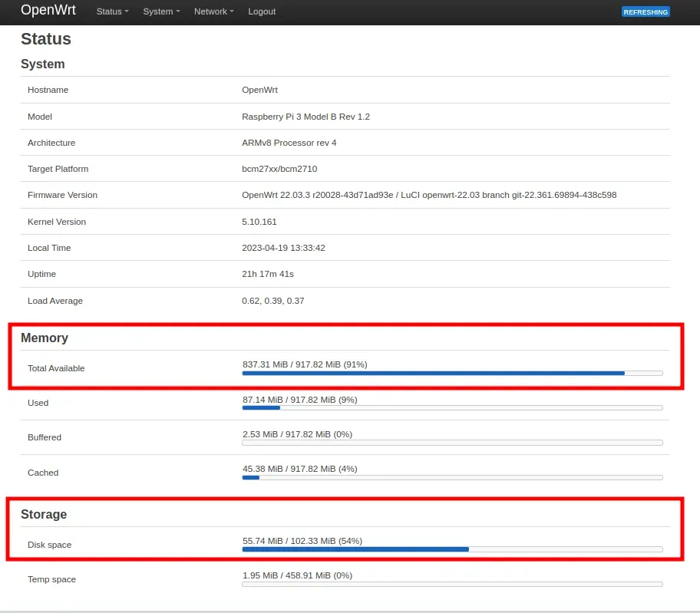700x613 pixels.
Task: Click the Memory section heading
Action: coord(45,338)
